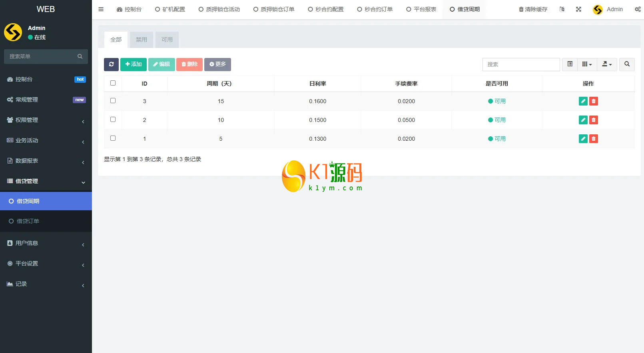Toggle 可用 status for ID 1
Image resolution: width=644 pixels, height=353 pixels.
pyautogui.click(x=497, y=139)
